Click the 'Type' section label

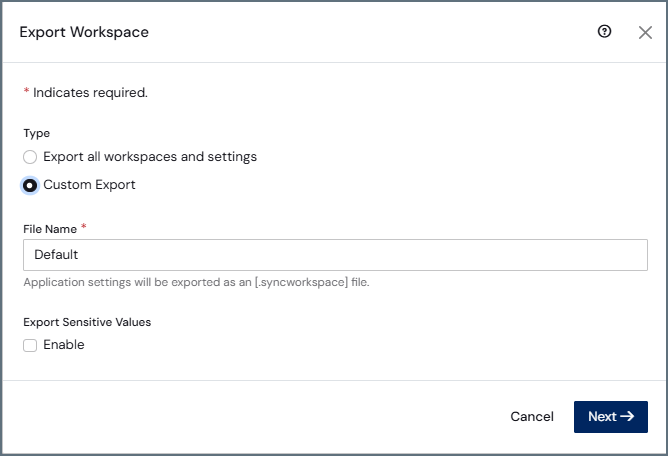tap(37, 133)
